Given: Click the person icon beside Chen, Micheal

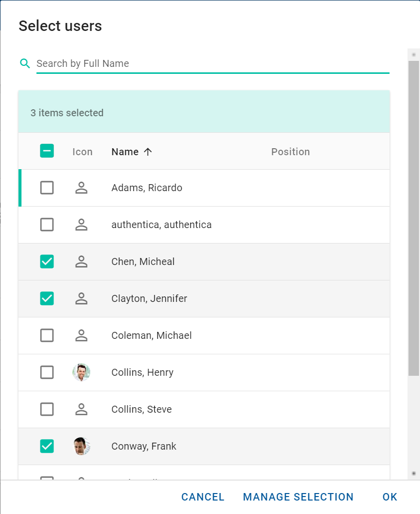Looking at the screenshot, I should point(82,261).
